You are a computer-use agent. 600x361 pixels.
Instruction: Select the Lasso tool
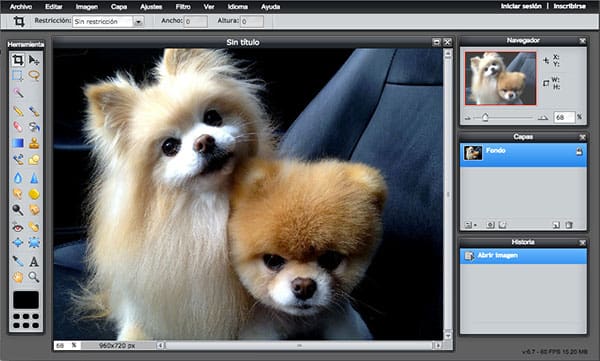point(34,75)
